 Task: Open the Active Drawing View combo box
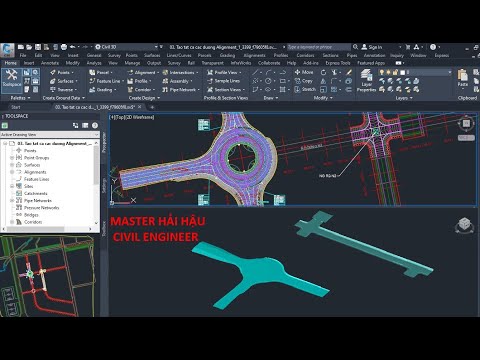point(50,134)
